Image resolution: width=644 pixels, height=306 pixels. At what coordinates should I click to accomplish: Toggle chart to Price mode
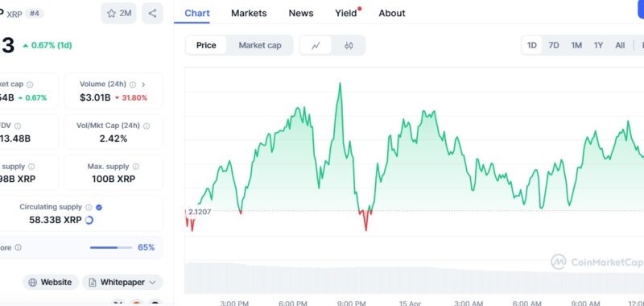[206, 45]
